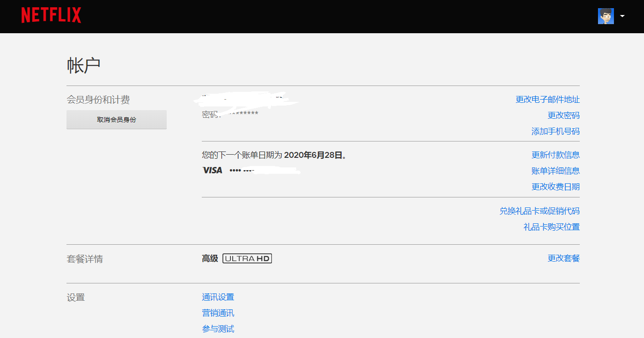Screen dimensions: 644x338
Task: Open the 通讯设置 link
Action: [218, 297]
